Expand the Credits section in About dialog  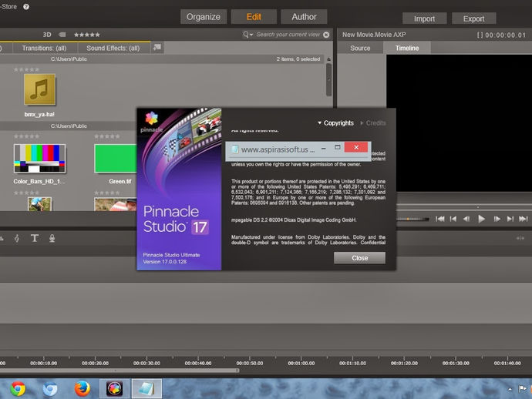point(373,123)
